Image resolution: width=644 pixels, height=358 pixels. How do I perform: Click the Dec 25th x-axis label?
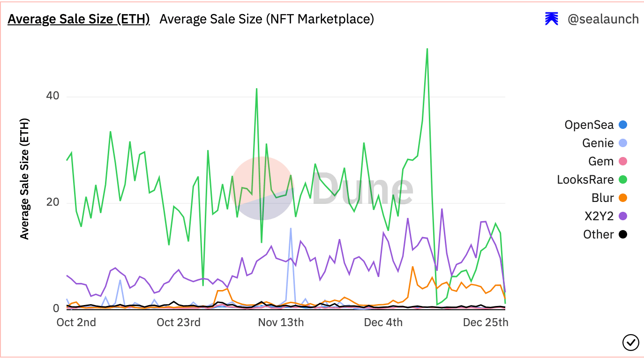(486, 322)
